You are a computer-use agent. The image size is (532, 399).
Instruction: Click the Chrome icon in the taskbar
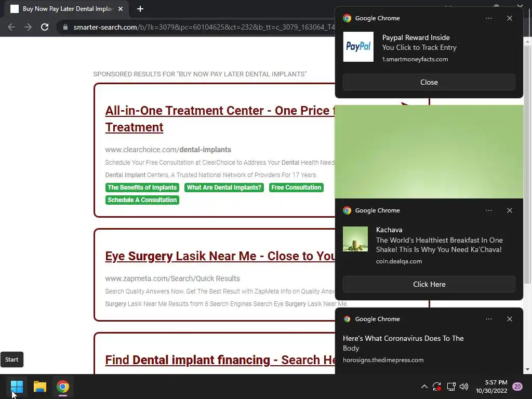tap(63, 387)
